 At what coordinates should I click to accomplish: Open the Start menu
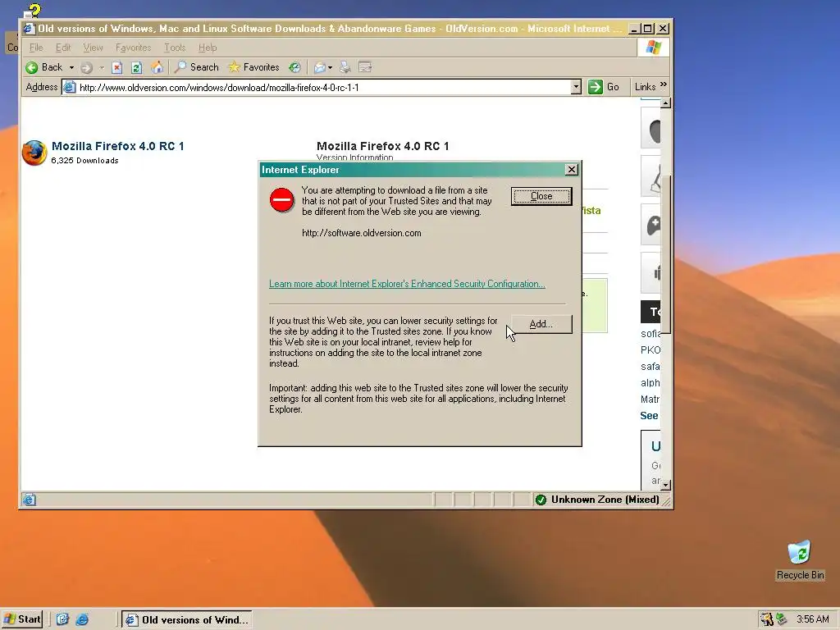(x=22, y=619)
